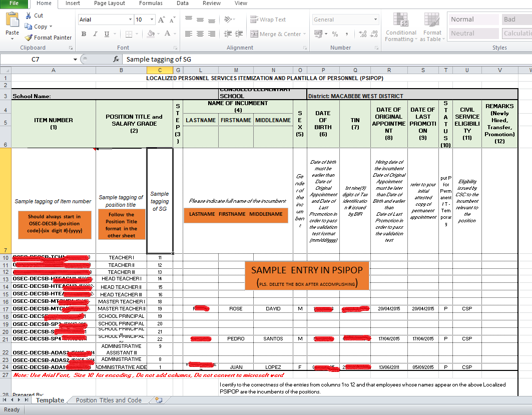Image resolution: width=532 pixels, height=415 pixels.
Task: Switch to the View tab
Action: (x=241, y=4)
